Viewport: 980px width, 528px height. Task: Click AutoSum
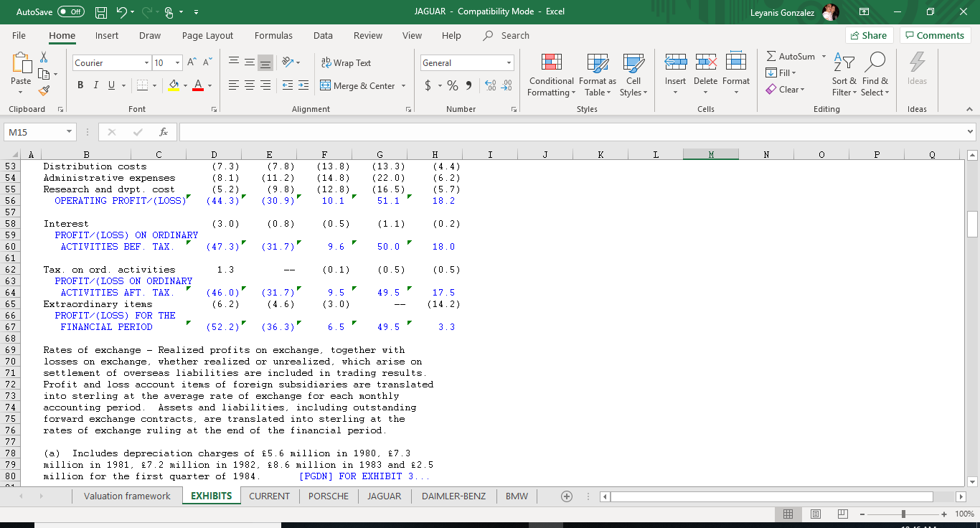pos(791,56)
